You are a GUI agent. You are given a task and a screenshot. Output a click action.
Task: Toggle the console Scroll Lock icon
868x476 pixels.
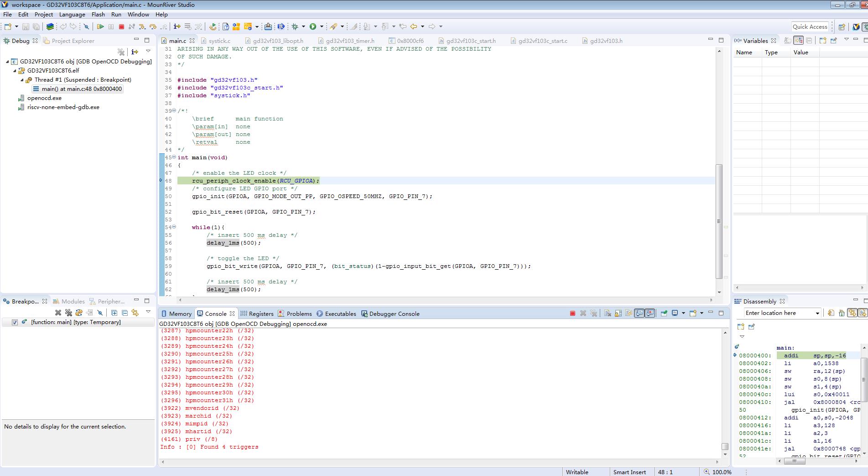[618, 313]
